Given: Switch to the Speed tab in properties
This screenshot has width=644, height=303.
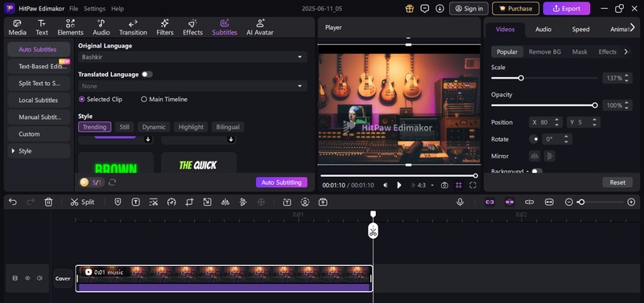Looking at the screenshot, I should [x=580, y=29].
